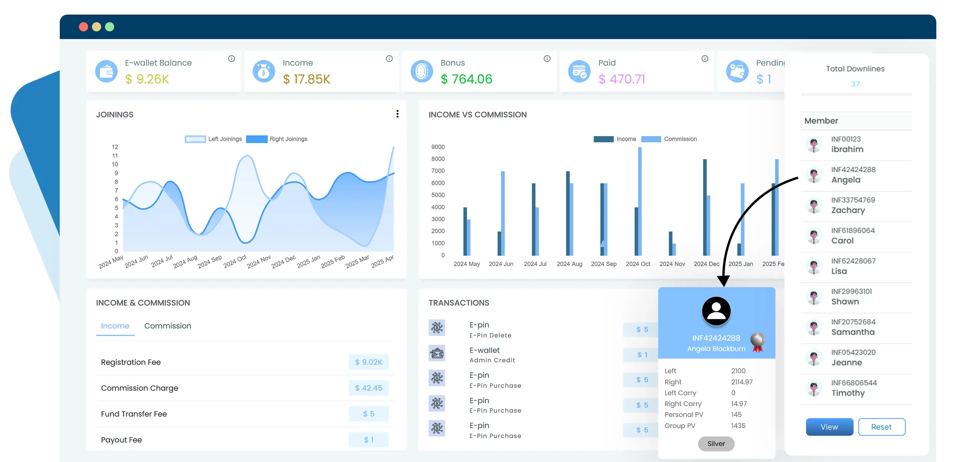Image resolution: width=980 pixels, height=462 pixels.
Task: Click the red window close dot
Action: 83,27
